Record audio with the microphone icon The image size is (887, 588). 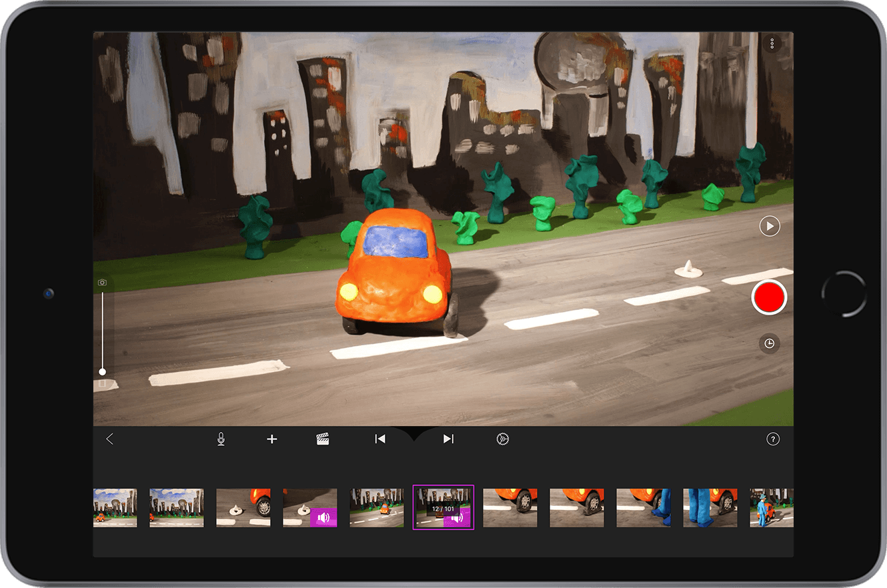pyautogui.click(x=221, y=439)
